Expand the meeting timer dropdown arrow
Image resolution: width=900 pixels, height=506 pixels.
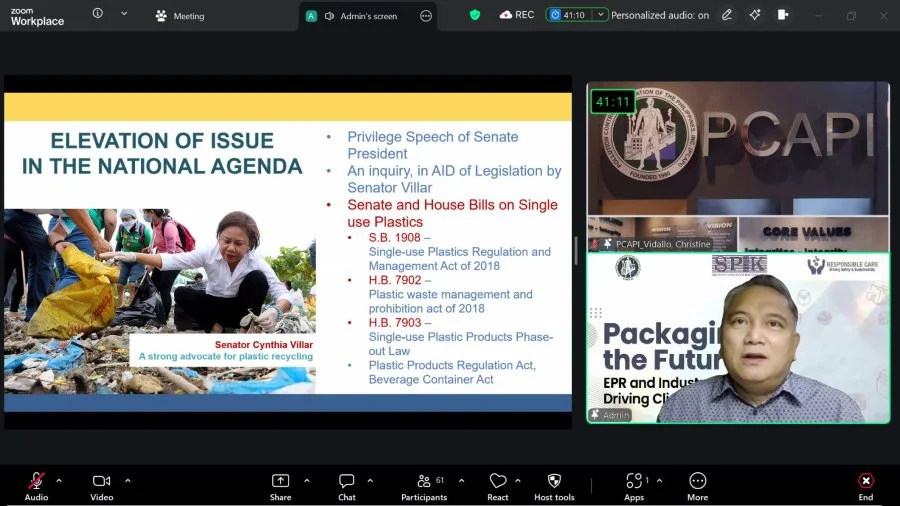coord(600,15)
